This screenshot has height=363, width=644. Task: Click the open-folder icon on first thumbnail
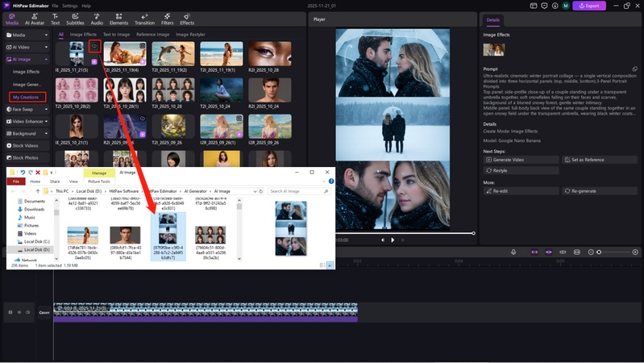point(94,47)
